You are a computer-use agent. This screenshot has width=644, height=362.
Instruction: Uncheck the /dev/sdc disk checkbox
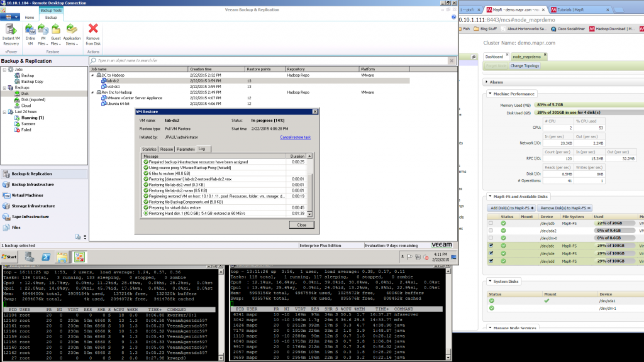pyautogui.click(x=491, y=246)
